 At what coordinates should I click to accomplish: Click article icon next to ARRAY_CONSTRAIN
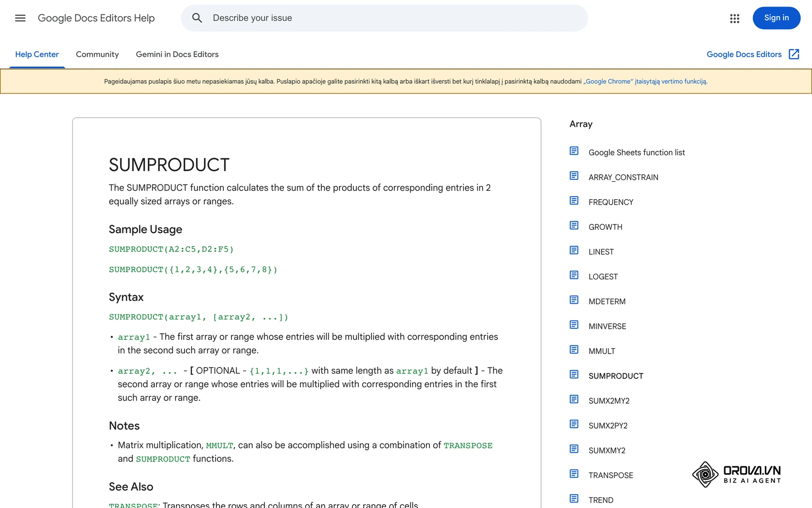(x=574, y=176)
